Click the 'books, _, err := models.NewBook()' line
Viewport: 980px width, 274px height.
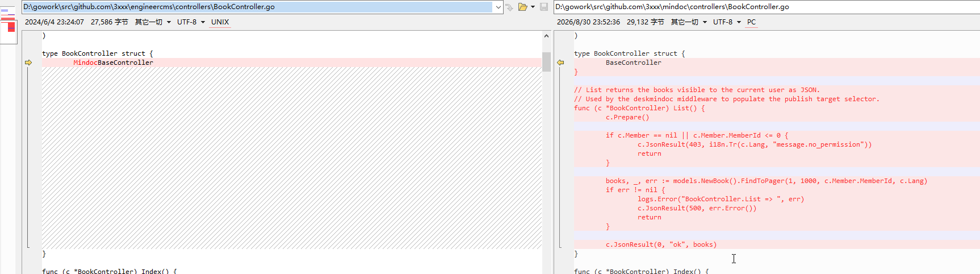[767, 181]
